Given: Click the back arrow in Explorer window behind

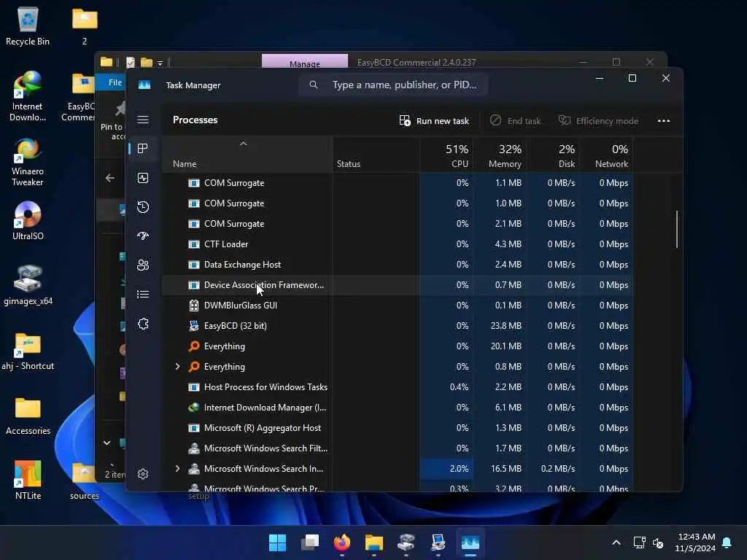Looking at the screenshot, I should pyautogui.click(x=110, y=178).
